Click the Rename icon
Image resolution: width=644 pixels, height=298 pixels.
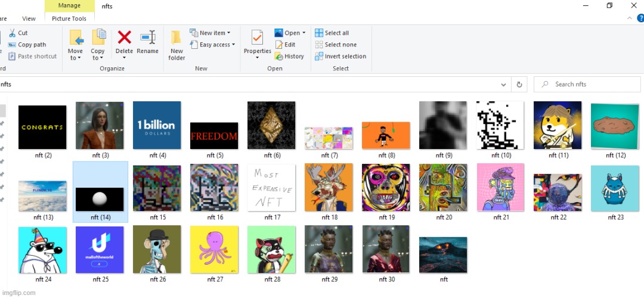point(148,38)
